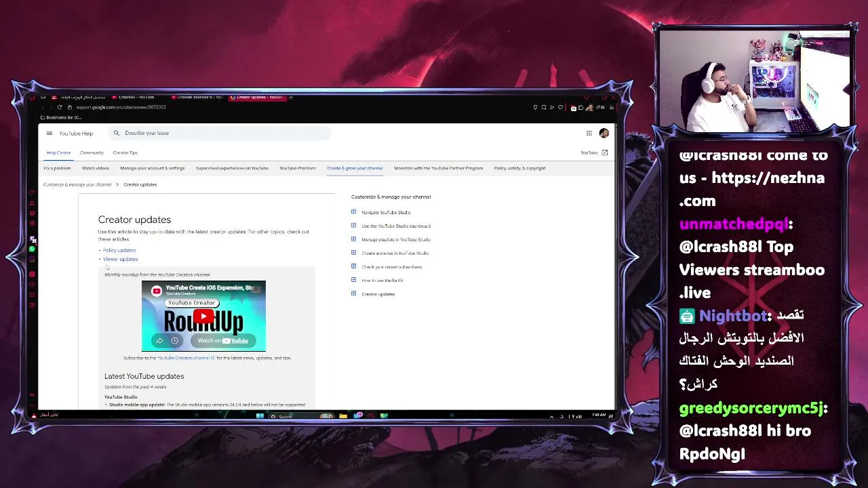Open Policy, safety, & copyright
The image size is (868, 488).
(519, 168)
